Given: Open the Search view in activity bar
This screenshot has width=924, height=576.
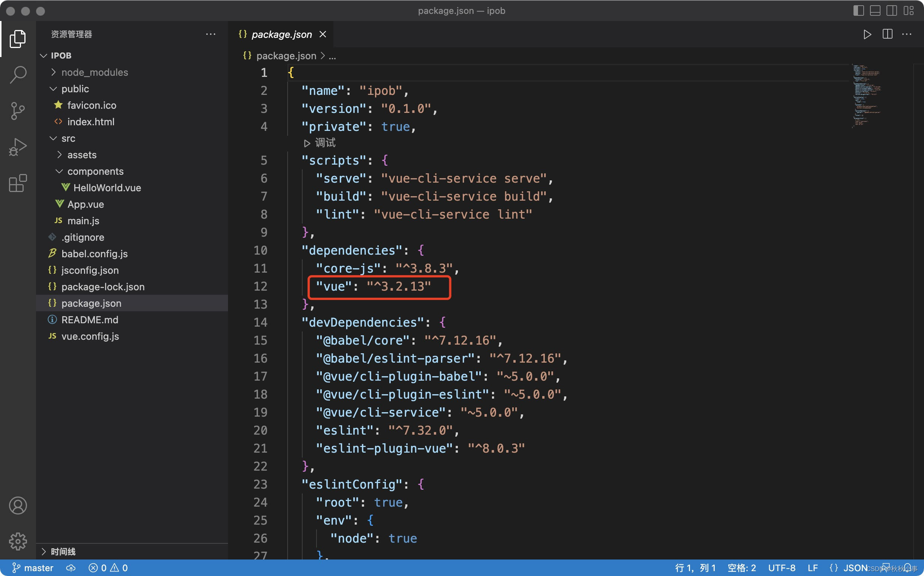Looking at the screenshot, I should pyautogui.click(x=18, y=74).
